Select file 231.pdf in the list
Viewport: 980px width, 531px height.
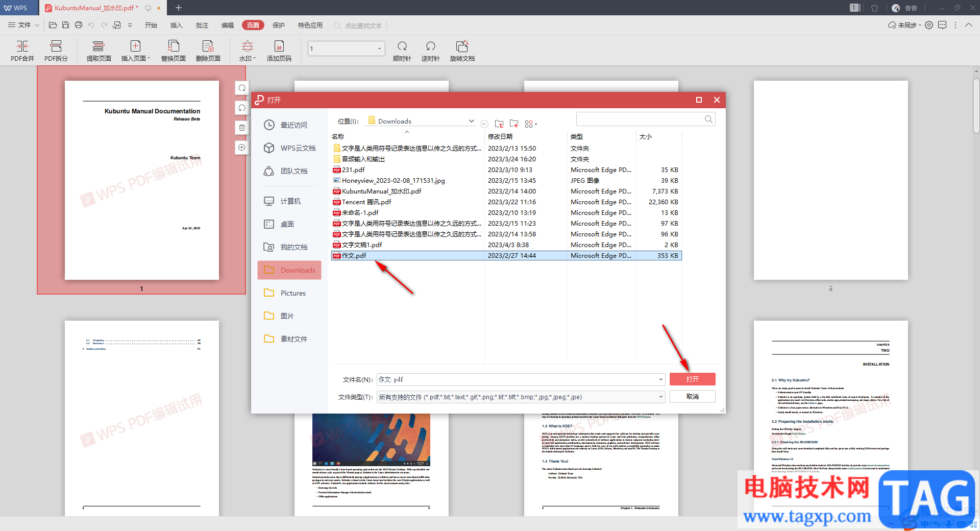(506, 170)
